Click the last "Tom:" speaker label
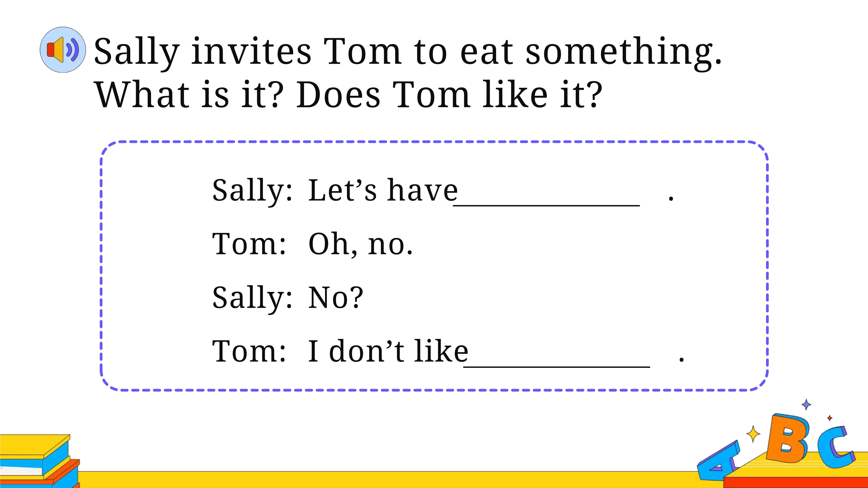The width and height of the screenshot is (868, 488). coord(249,351)
